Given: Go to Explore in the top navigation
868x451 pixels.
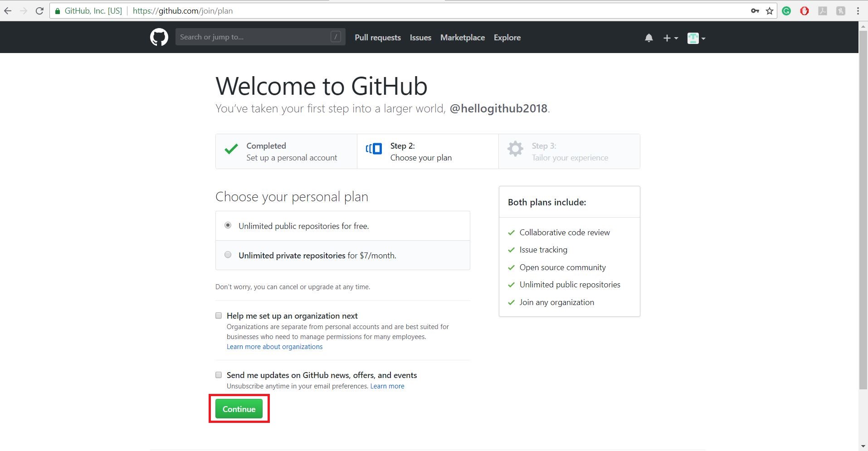Looking at the screenshot, I should pos(507,38).
